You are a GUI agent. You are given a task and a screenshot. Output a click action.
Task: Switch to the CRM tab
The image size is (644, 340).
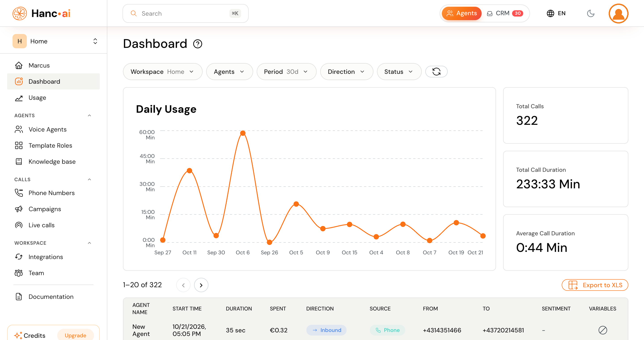[505, 13]
